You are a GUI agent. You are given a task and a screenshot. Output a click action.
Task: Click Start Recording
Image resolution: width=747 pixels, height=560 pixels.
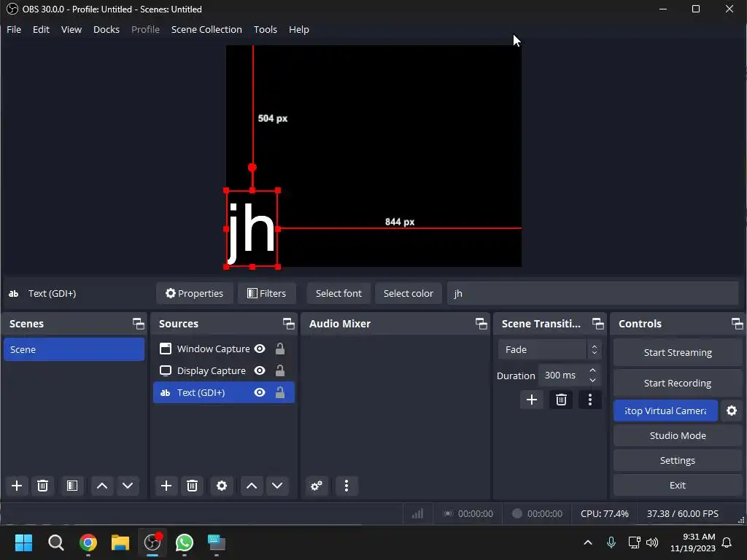[678, 383]
